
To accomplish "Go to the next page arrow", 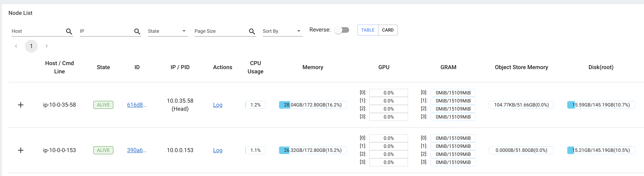I will click(46, 46).
